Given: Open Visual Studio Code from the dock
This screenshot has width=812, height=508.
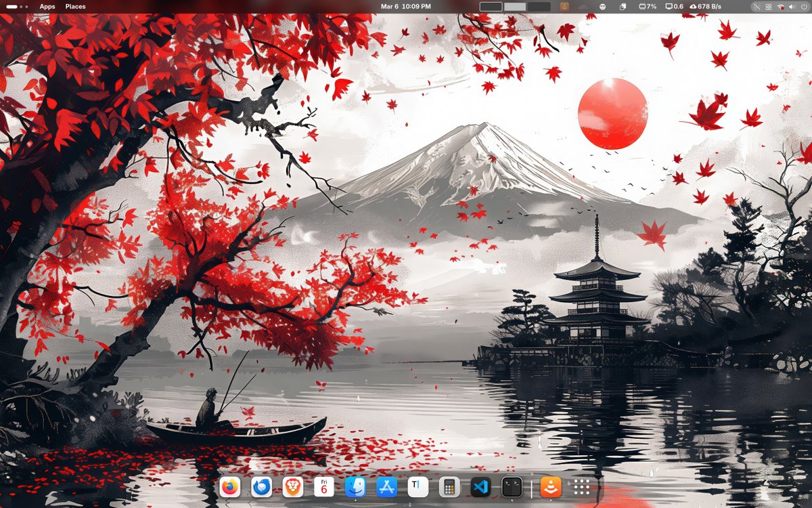Looking at the screenshot, I should (x=480, y=487).
